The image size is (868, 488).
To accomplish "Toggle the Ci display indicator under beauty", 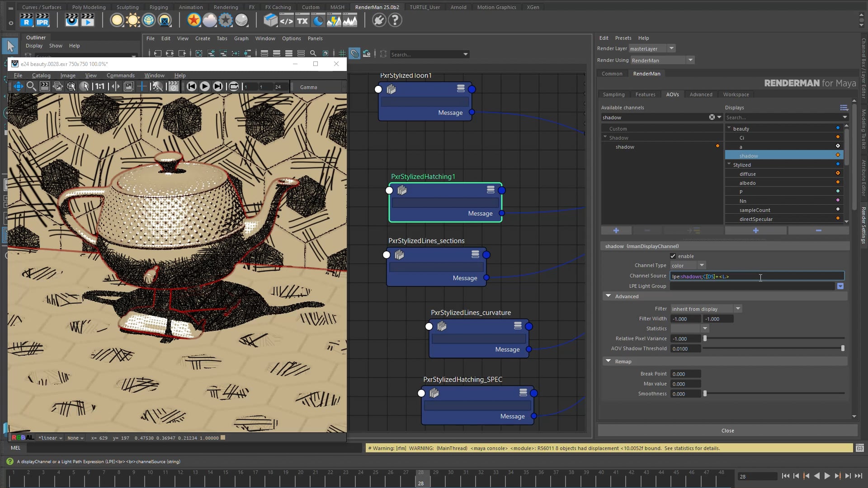I will 837,137.
